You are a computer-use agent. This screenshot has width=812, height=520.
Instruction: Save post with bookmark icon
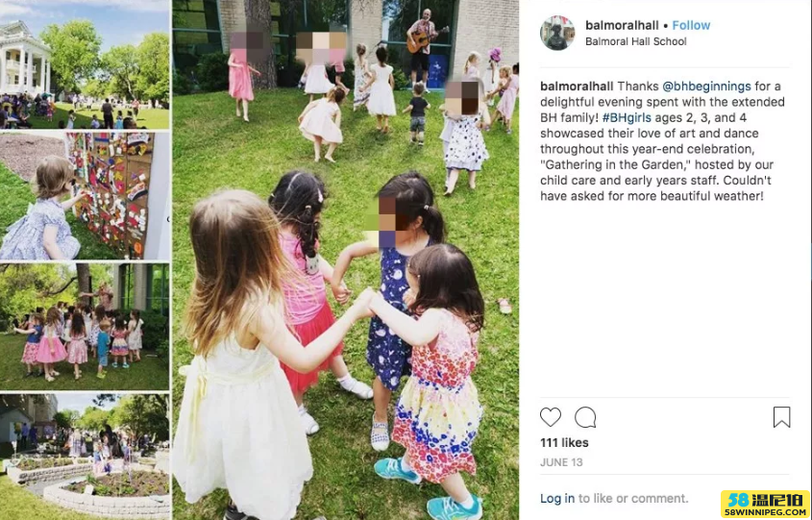pos(781,417)
